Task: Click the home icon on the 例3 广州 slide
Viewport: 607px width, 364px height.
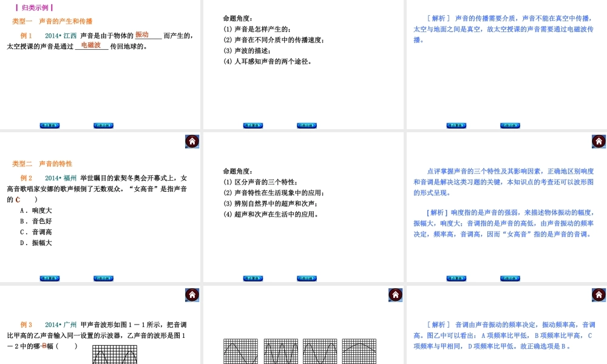Action: 192,295
